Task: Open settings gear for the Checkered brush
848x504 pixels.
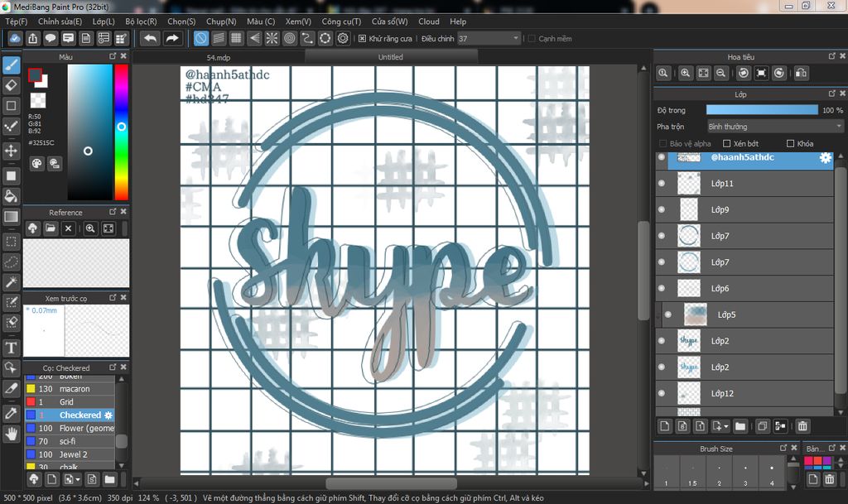Action: (108, 415)
